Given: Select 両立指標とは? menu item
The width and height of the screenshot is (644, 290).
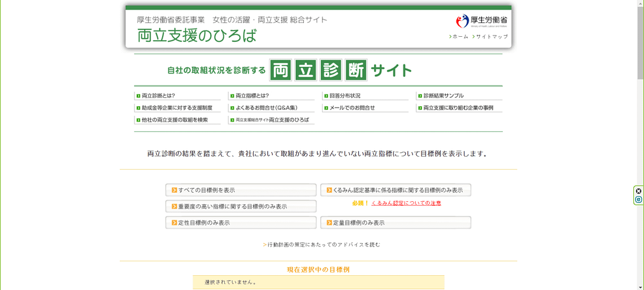Looking at the screenshot, I should pos(252,96).
